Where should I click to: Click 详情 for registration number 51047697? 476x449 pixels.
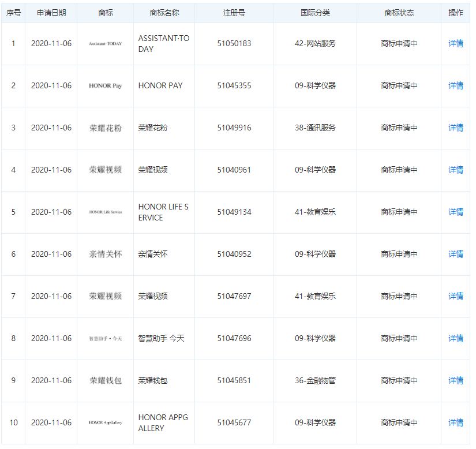(x=455, y=296)
